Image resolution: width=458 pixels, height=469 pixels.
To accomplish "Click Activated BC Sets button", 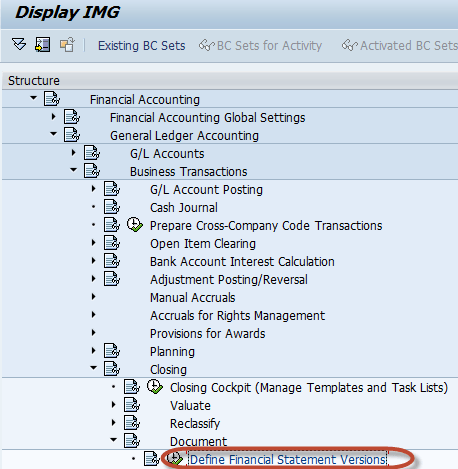I will [400, 46].
